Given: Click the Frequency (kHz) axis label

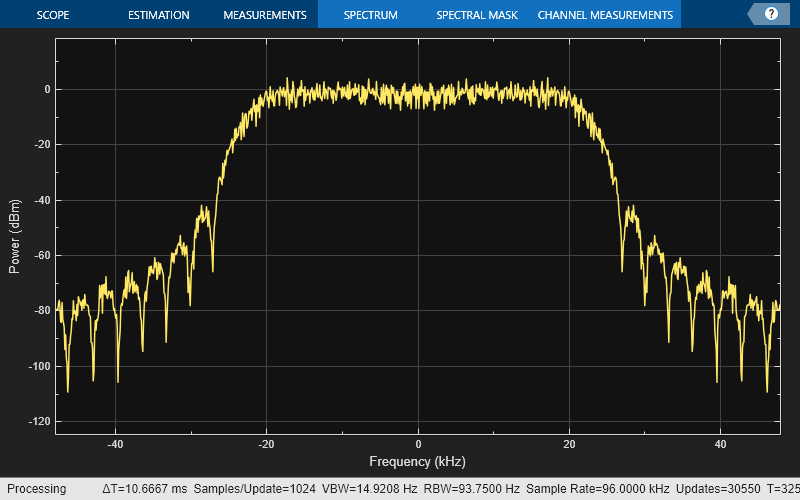Looking at the screenshot, I should 417,461.
